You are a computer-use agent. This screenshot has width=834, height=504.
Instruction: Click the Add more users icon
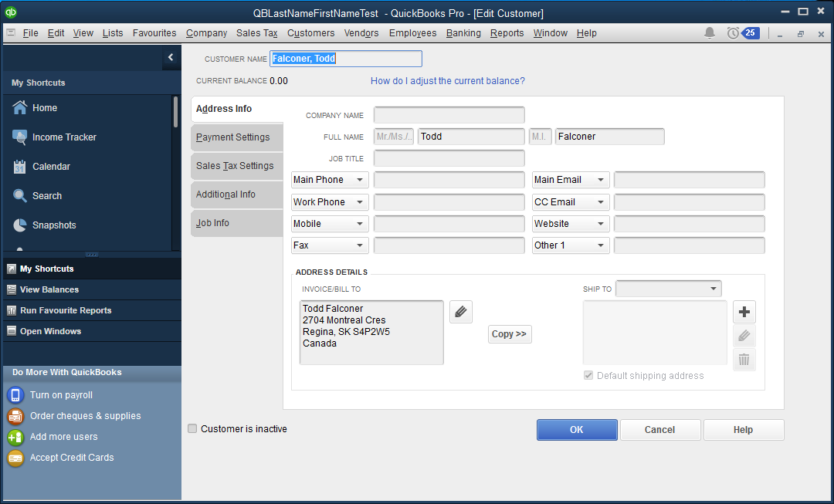(15, 437)
